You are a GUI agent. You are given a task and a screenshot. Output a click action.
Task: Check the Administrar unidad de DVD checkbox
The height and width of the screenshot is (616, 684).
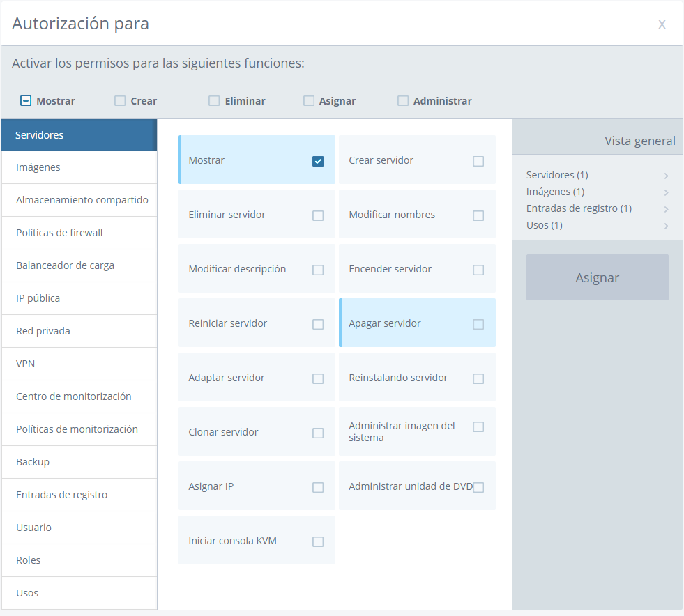(478, 487)
